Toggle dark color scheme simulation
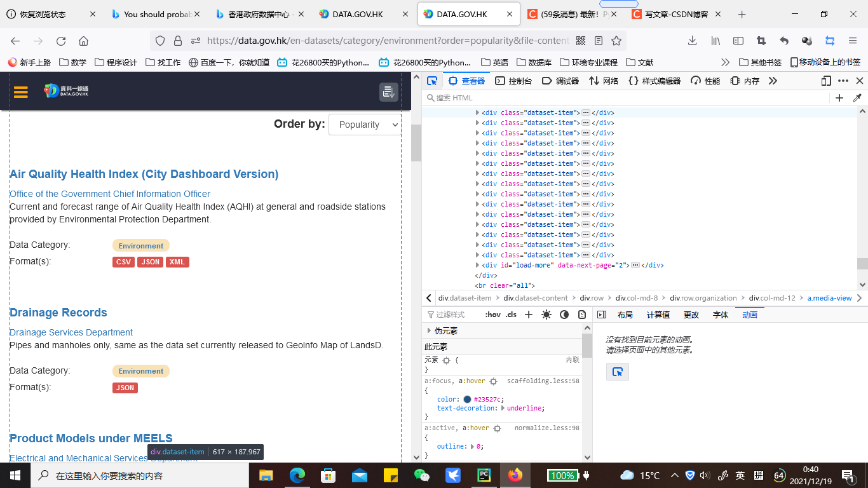The width and height of the screenshot is (868, 488). 564,314
